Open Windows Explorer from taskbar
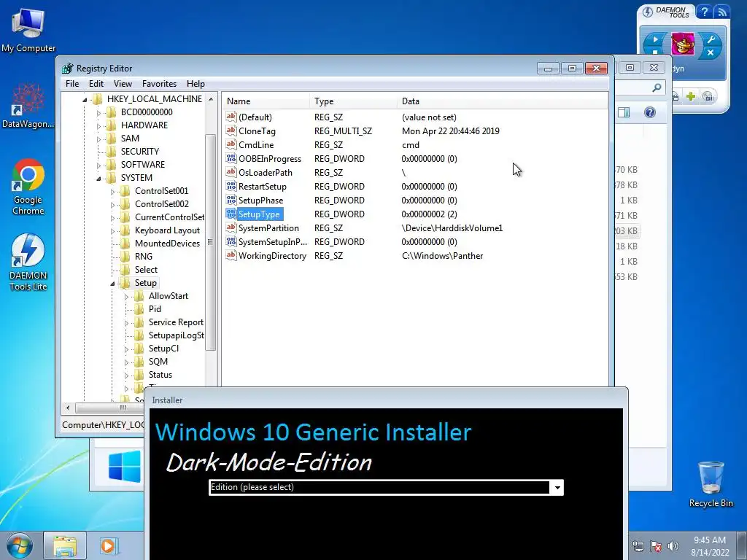 coord(65,545)
